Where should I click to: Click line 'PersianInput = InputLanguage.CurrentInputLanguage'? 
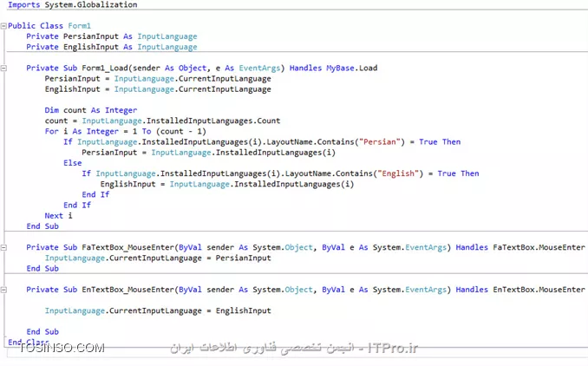point(158,79)
